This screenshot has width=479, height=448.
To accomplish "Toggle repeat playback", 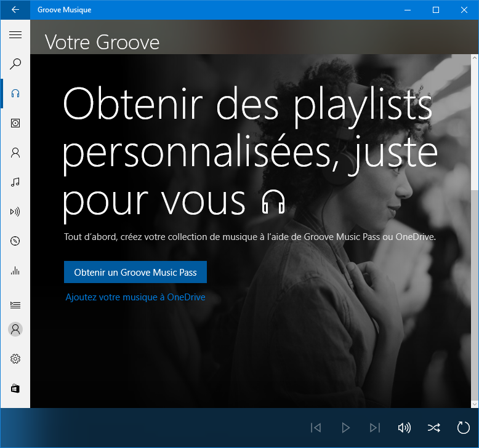I will (x=463, y=428).
